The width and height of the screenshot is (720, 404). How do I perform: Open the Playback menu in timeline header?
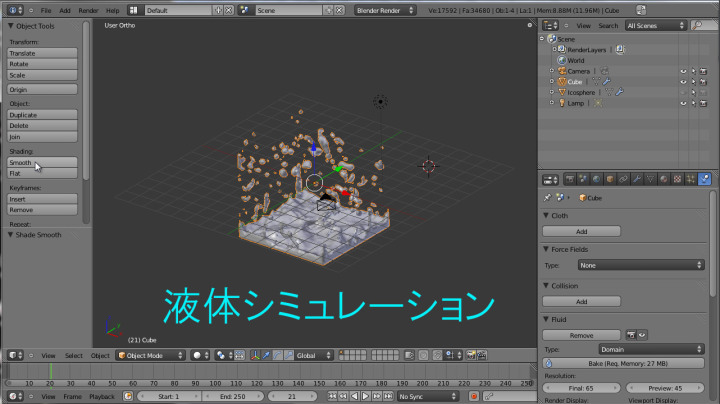pos(102,397)
